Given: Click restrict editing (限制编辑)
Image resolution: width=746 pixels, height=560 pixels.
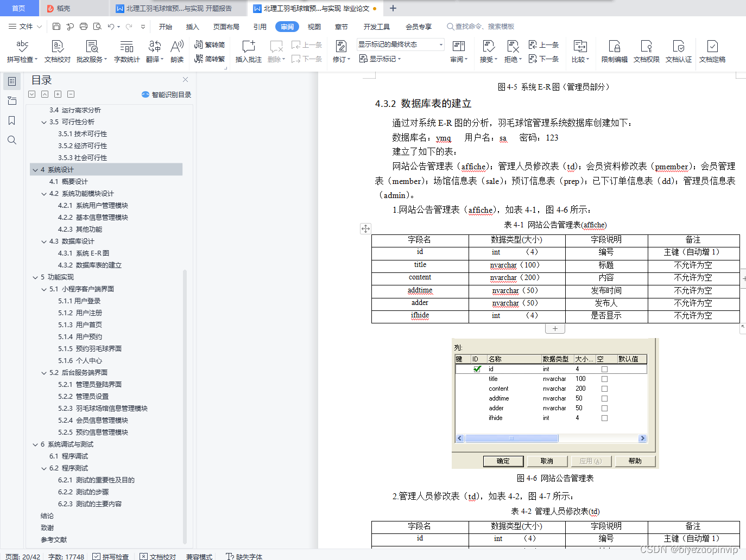Looking at the screenshot, I should point(615,52).
